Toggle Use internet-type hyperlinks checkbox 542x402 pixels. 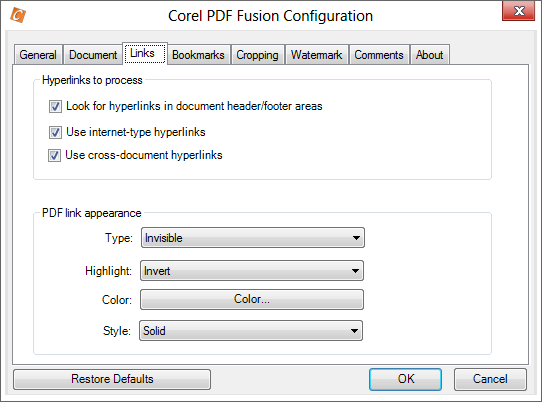(x=55, y=132)
